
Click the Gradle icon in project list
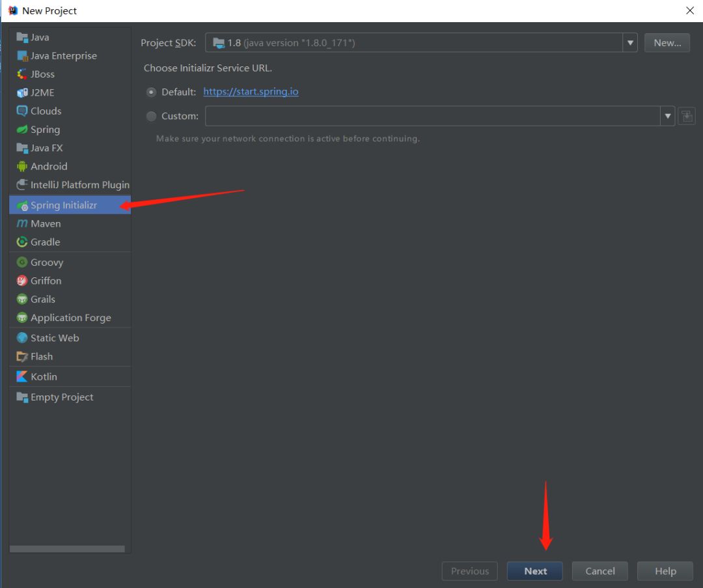[x=22, y=242]
